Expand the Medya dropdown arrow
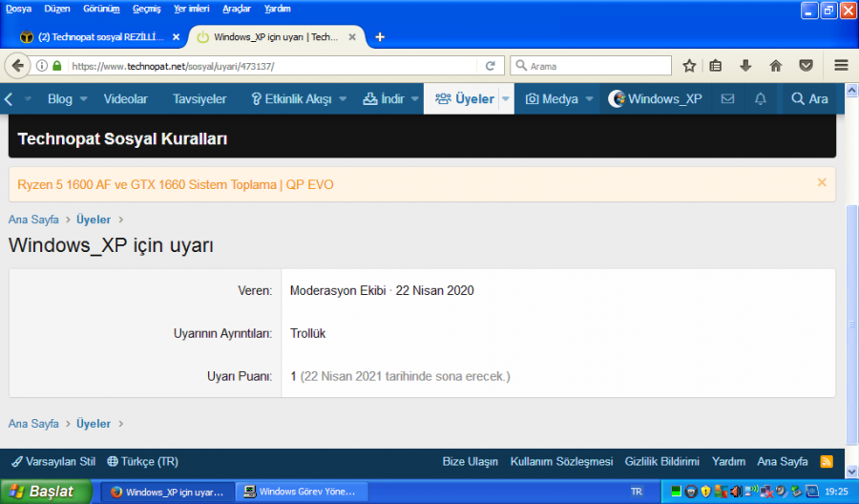Image resolution: width=859 pixels, height=504 pixels. (x=590, y=99)
